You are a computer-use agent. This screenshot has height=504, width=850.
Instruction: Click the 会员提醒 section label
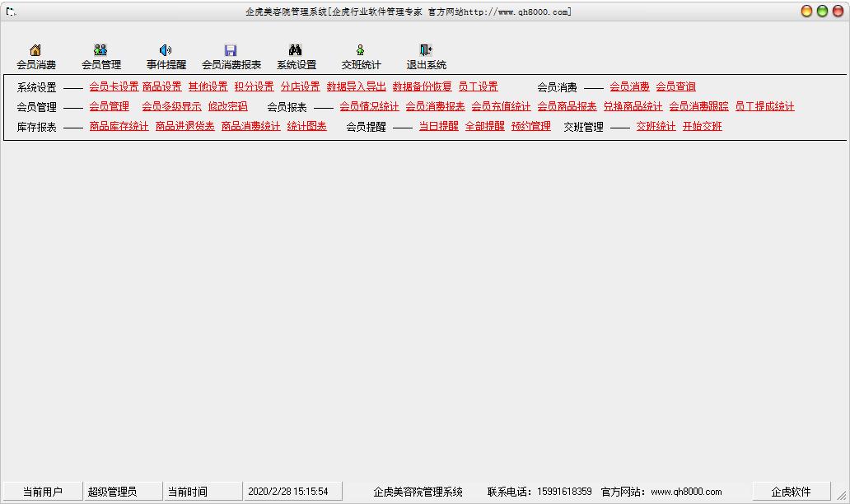366,127
